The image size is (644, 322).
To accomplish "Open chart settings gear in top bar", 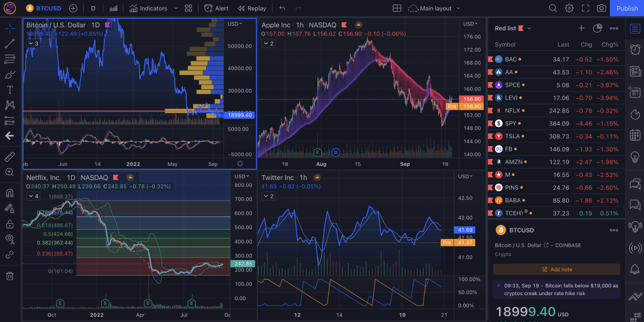I will tap(569, 8).
